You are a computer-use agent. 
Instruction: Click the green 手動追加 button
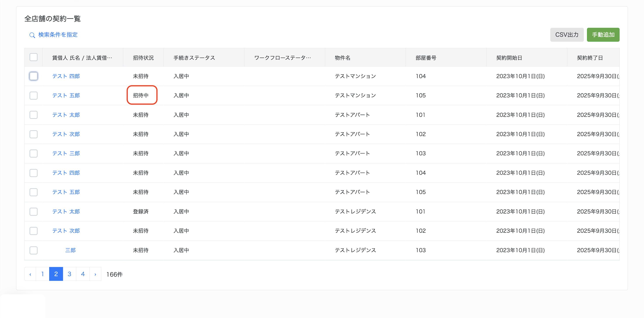point(603,35)
